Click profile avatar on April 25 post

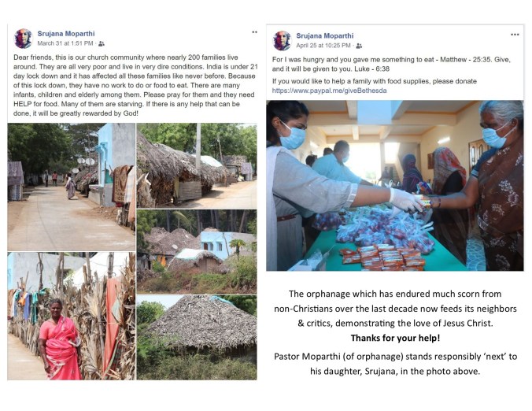[283, 41]
